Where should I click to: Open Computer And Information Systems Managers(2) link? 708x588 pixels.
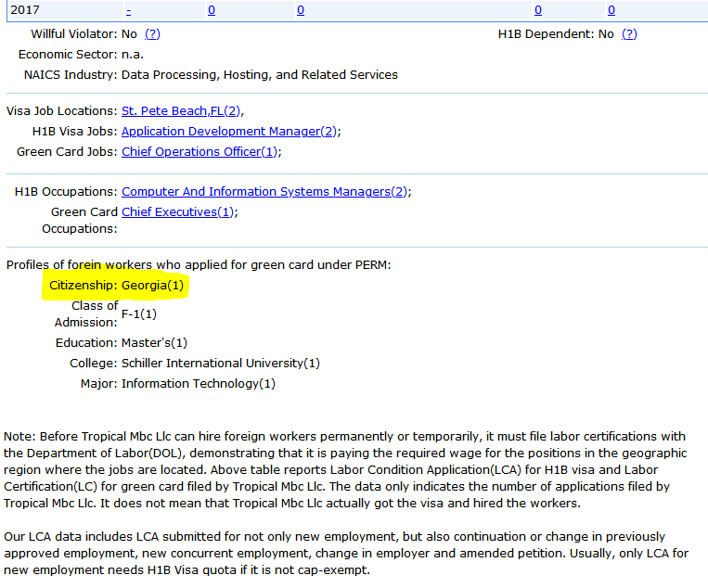(264, 192)
